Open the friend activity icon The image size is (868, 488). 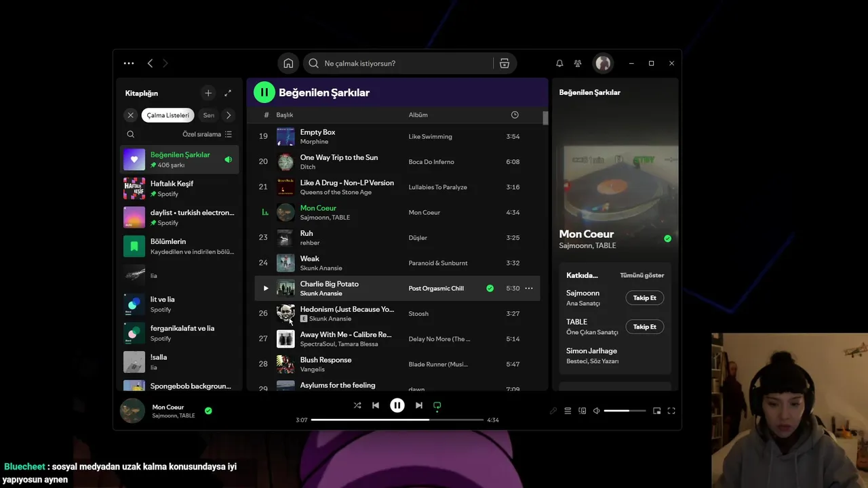coord(578,63)
